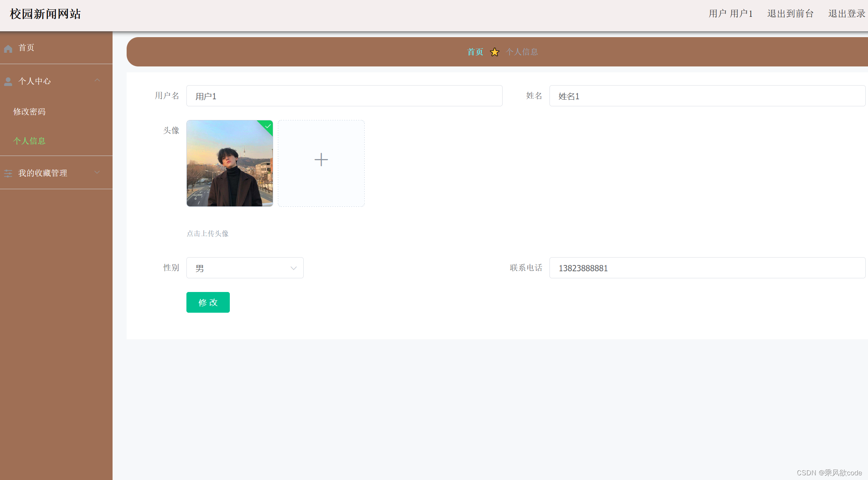Click the sliders icon beside 我的收藏管理
The height and width of the screenshot is (480, 868).
click(x=8, y=172)
